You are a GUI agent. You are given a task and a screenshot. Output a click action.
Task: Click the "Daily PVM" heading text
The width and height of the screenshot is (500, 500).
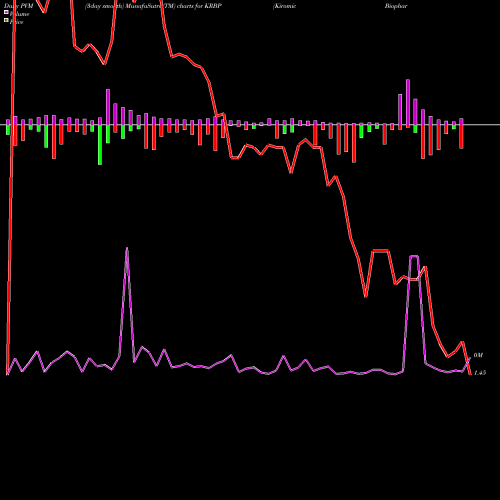click(x=19, y=6)
